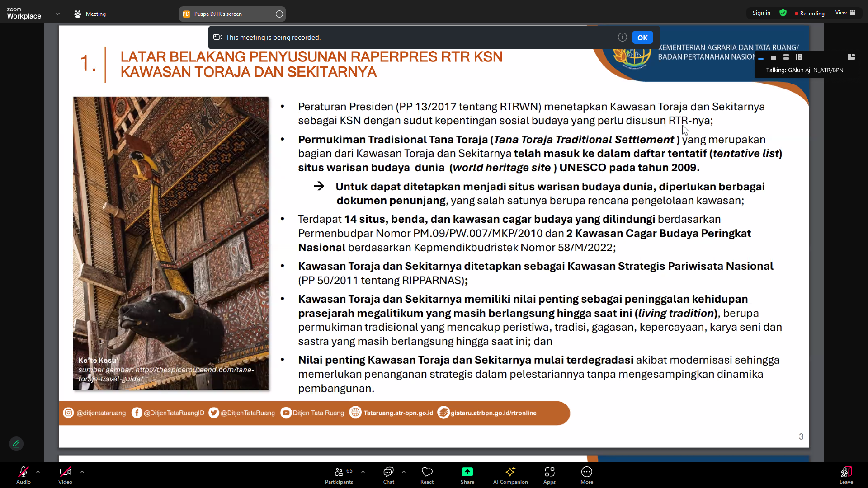The image size is (868, 488).
Task: Open React emoji options
Action: click(427, 475)
